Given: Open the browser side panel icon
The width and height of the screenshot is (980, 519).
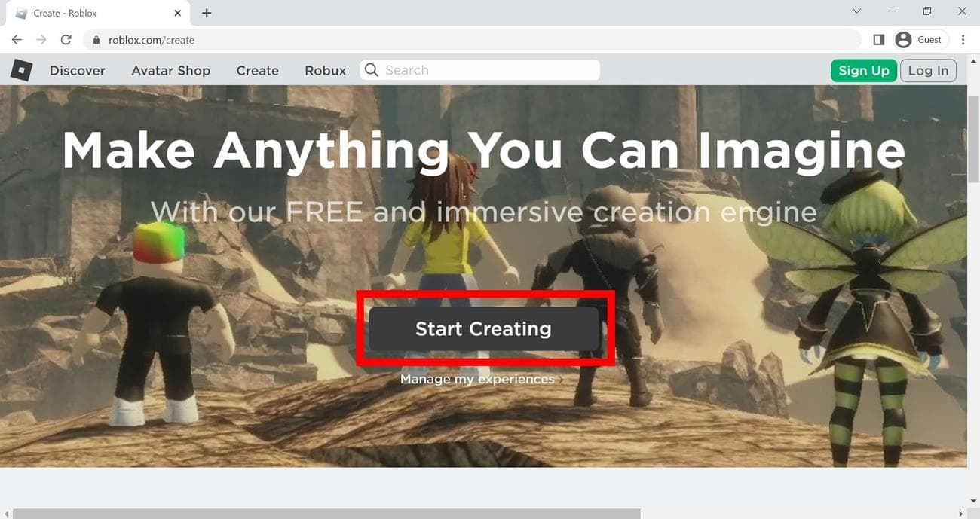Looking at the screenshot, I should [x=878, y=39].
